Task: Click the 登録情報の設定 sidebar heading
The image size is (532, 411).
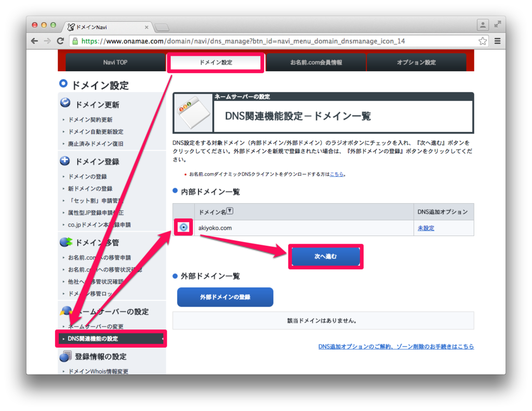Action: (x=100, y=356)
